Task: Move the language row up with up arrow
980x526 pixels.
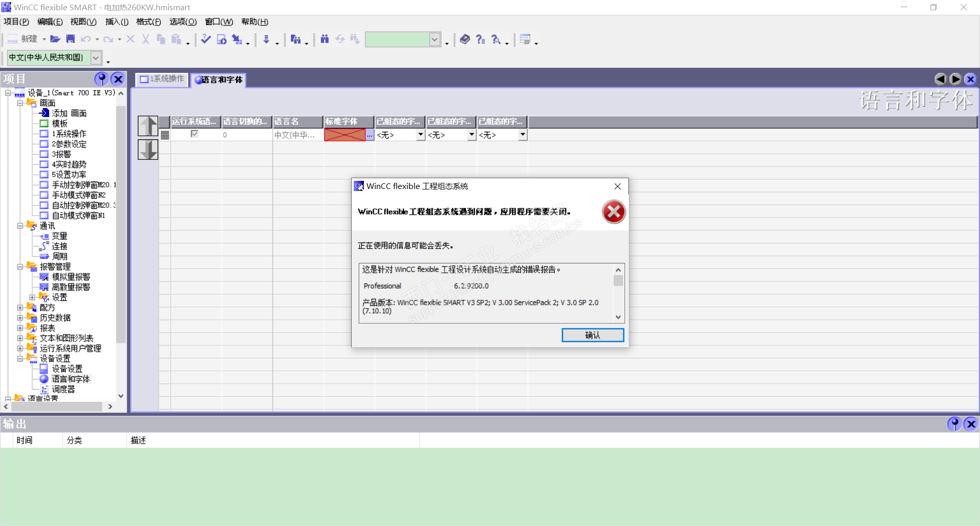Action: 148,126
